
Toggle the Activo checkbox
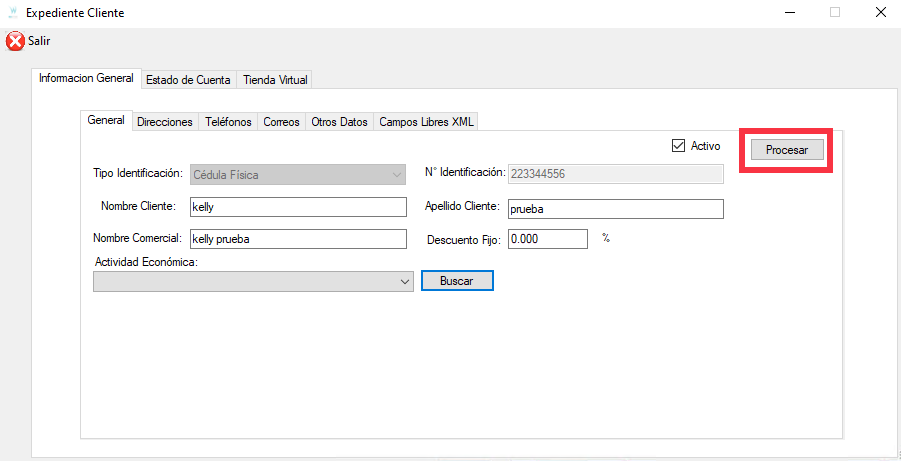(679, 146)
